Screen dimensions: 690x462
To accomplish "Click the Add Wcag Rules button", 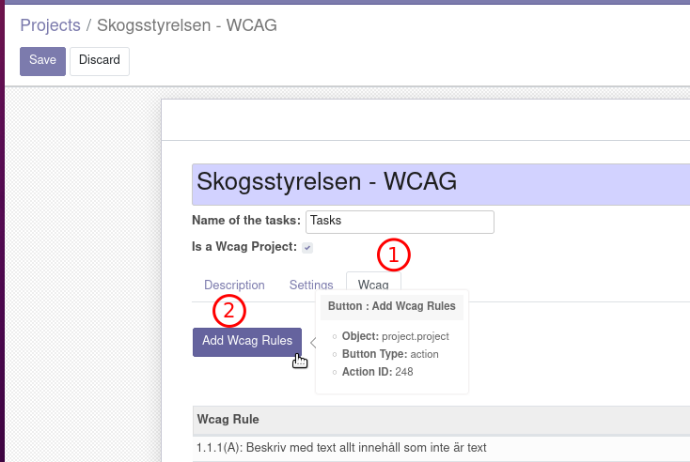I will 247,342.
